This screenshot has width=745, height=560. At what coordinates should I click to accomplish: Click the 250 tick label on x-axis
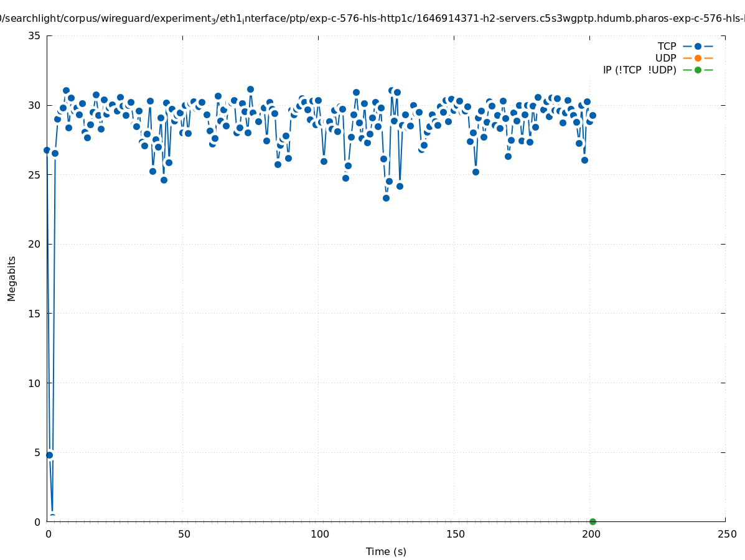click(x=726, y=534)
